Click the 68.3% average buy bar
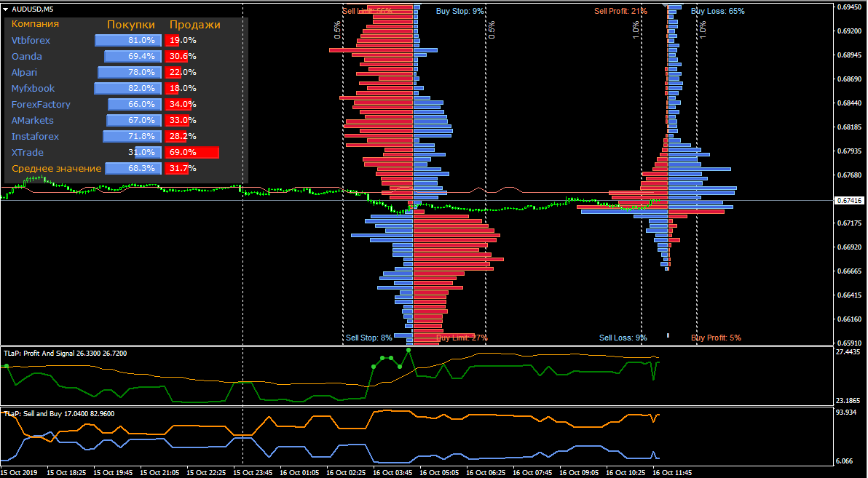The height and width of the screenshot is (478, 868). (x=133, y=168)
